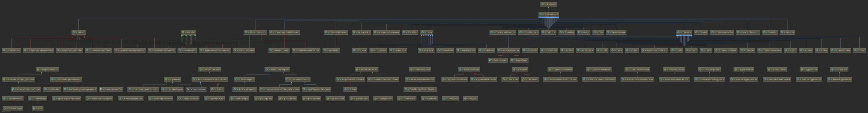Select the PropertyOrFieldReference class node

pos(285,32)
